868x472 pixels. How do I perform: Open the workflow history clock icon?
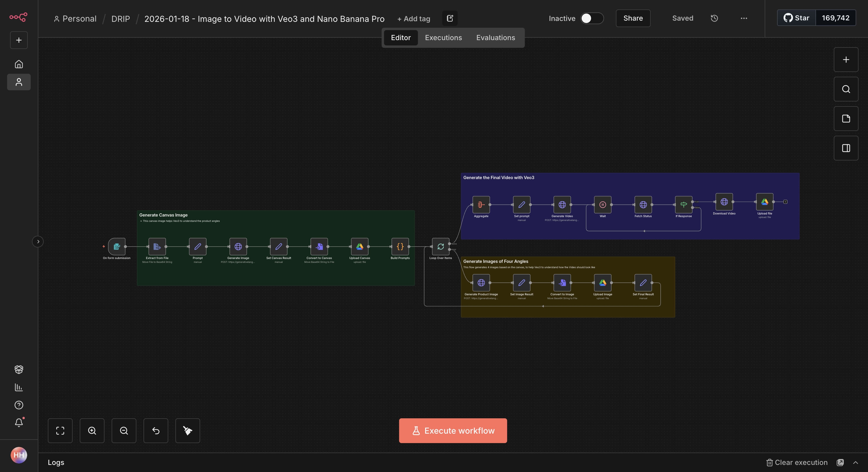(x=714, y=18)
